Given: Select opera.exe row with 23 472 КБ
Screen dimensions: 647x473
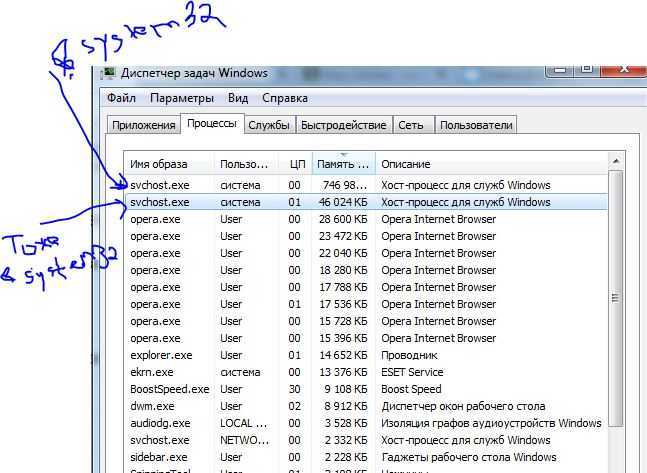Looking at the screenshot, I should pyautogui.click(x=366, y=236).
